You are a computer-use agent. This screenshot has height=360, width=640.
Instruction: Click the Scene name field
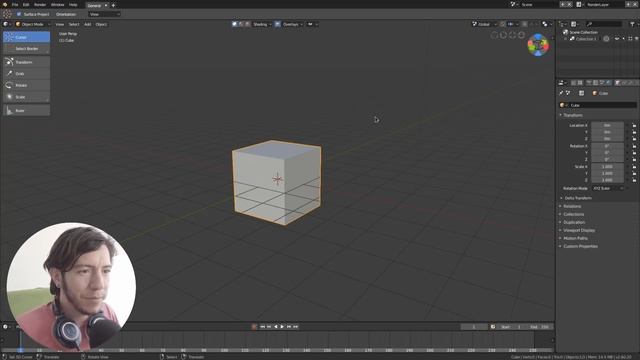coord(539,4)
